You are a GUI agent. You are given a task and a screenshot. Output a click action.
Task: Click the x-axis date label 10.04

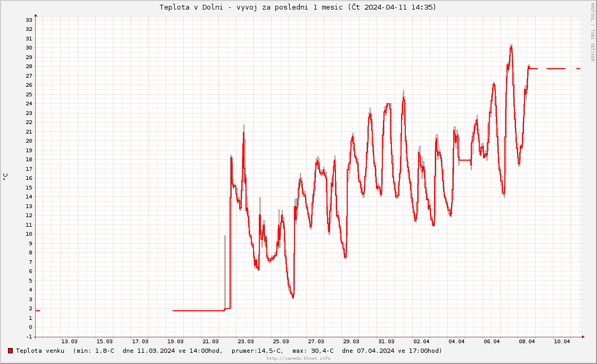coord(562,342)
